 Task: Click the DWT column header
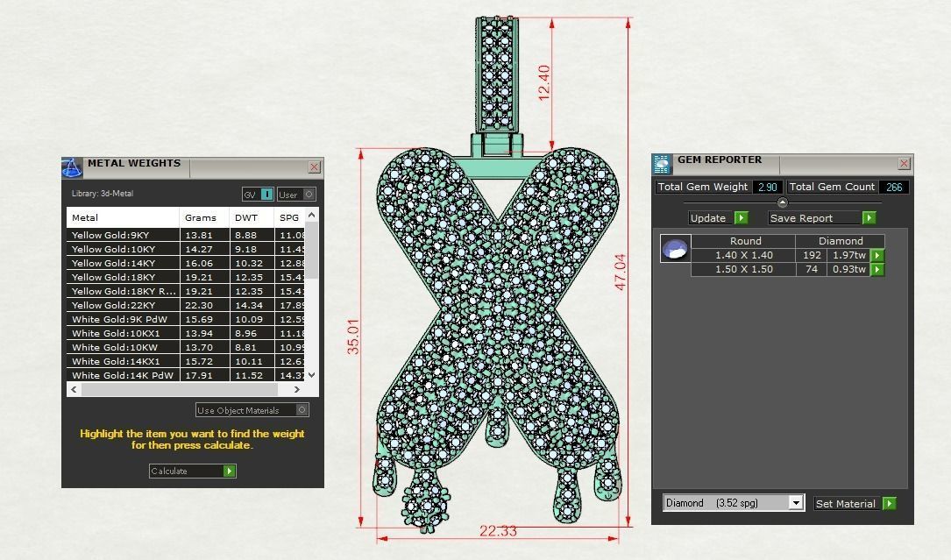coord(252,217)
